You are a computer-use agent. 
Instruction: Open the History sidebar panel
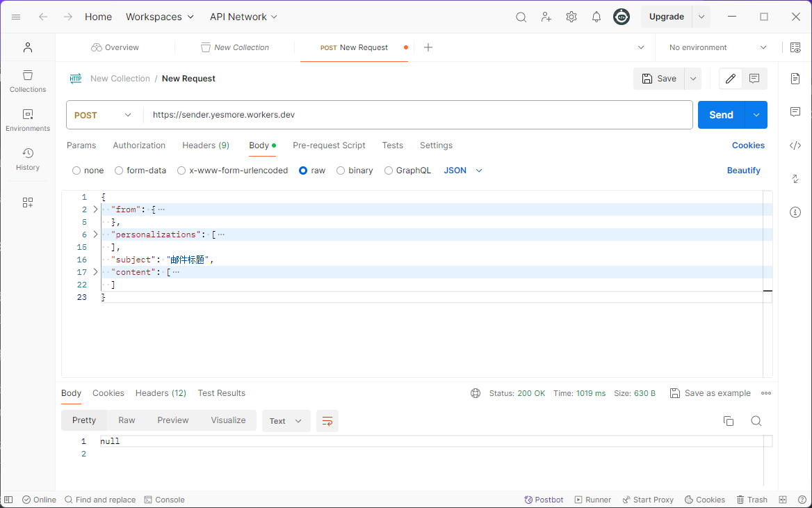coord(28,159)
